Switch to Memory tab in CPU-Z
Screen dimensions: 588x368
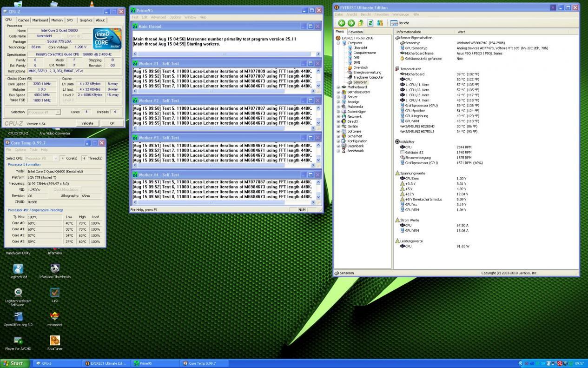57,20
